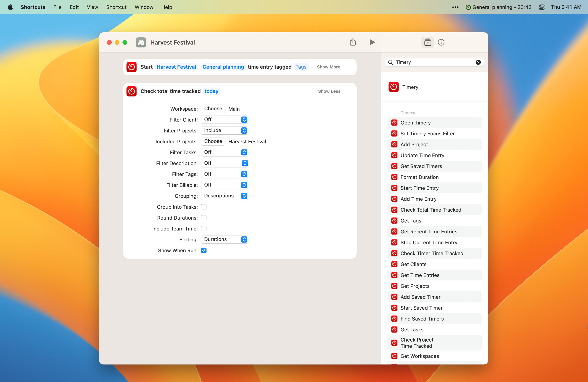Run the Harvest Festival shortcut

[372, 42]
